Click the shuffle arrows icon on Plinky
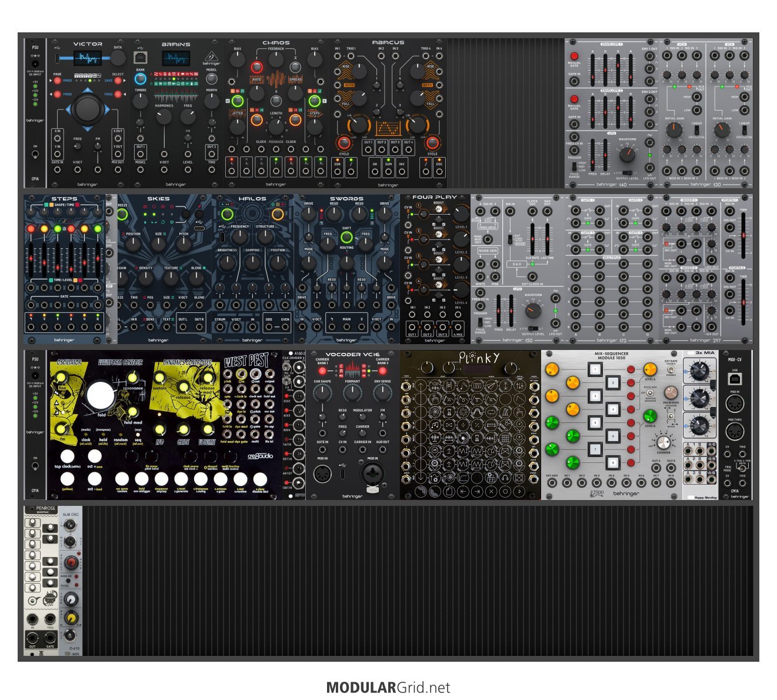Viewport: 777px width, 700px height. (449, 425)
